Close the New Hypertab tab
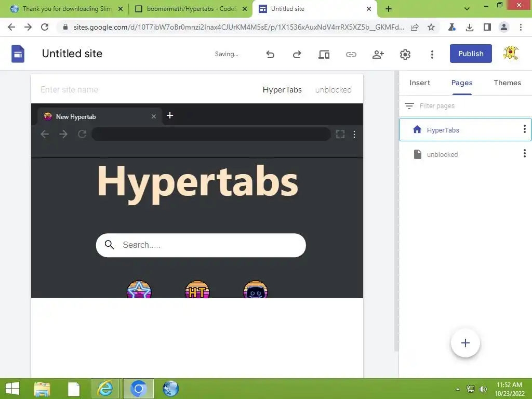 [x=154, y=116]
